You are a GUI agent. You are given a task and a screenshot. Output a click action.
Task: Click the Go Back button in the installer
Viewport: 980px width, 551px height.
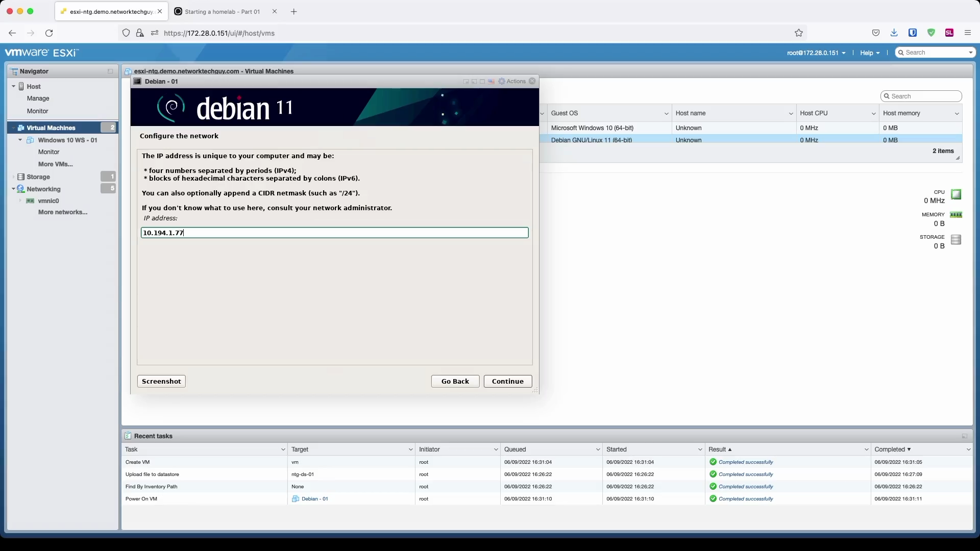tap(455, 382)
